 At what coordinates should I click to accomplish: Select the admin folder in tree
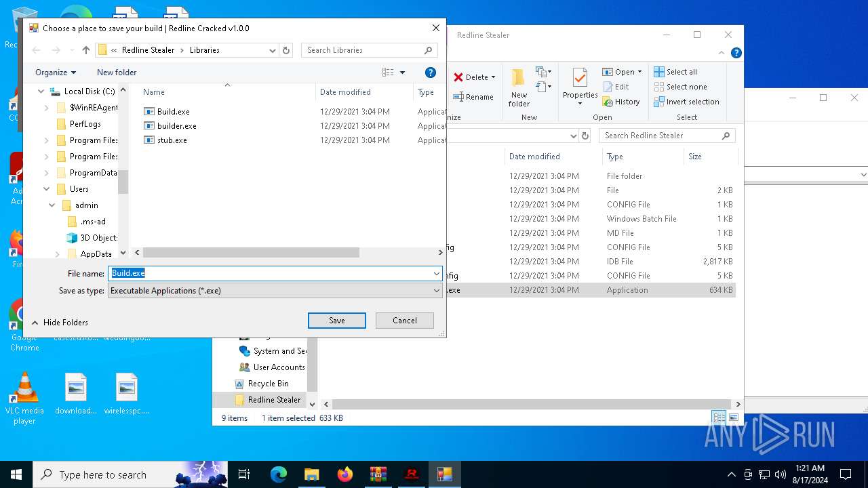(x=86, y=205)
